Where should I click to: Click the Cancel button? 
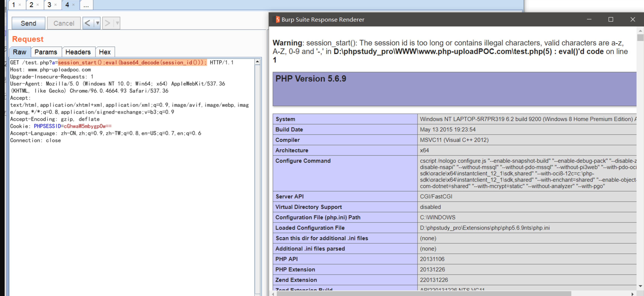(64, 23)
